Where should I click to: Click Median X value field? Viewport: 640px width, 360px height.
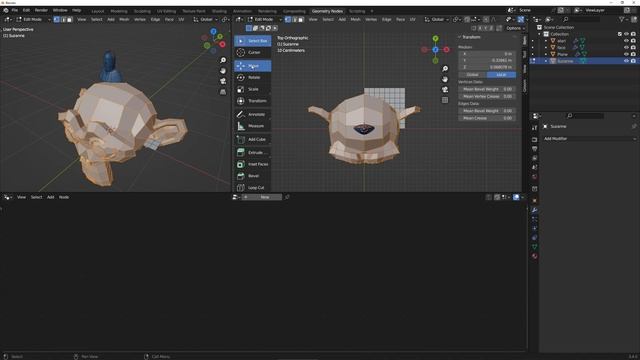click(x=487, y=53)
